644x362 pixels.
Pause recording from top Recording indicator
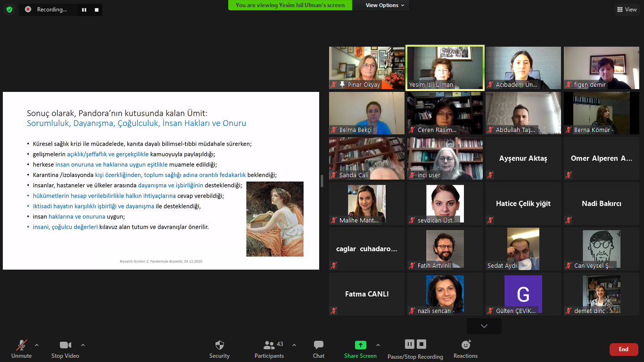click(84, 9)
